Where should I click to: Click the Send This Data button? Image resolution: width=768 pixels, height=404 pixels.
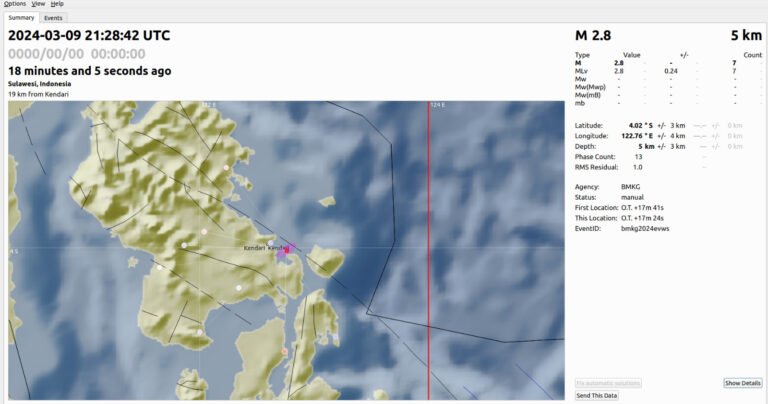point(597,395)
